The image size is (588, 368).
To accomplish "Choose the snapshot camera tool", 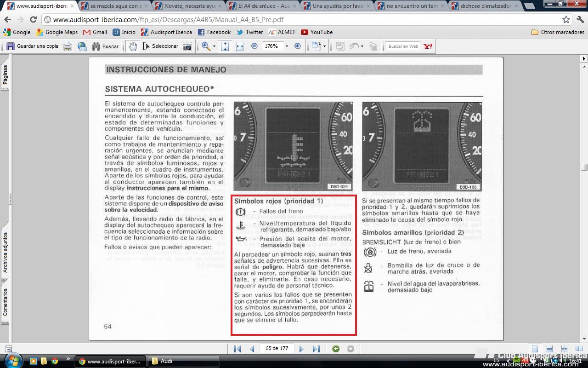I will point(187,46).
